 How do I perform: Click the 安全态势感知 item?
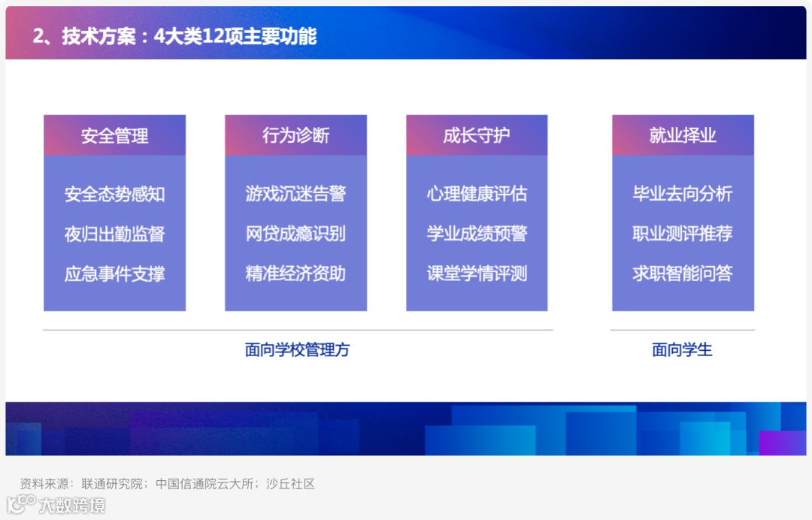click(x=114, y=194)
